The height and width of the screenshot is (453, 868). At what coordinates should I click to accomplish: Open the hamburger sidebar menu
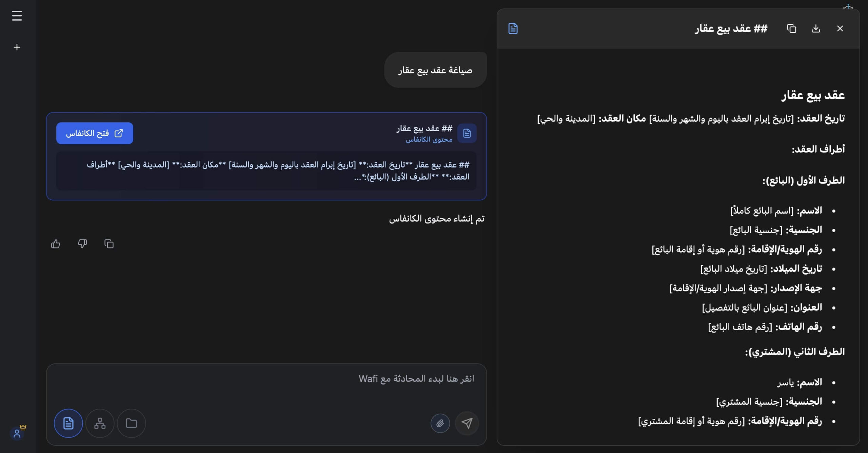17,16
